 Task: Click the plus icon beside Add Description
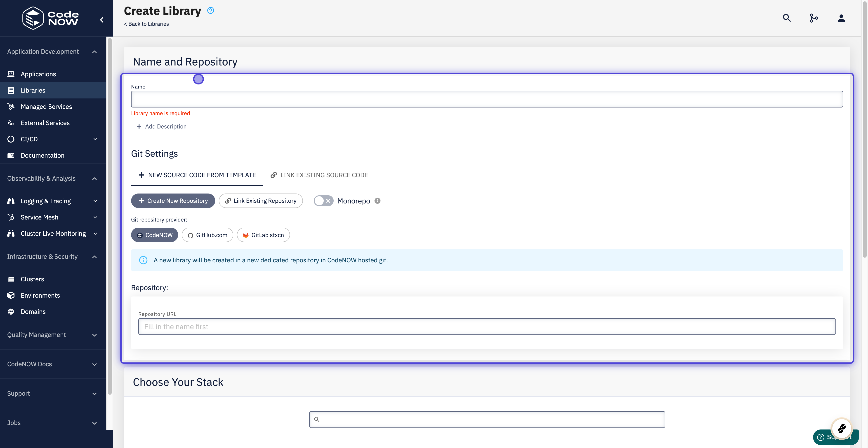[x=139, y=126]
